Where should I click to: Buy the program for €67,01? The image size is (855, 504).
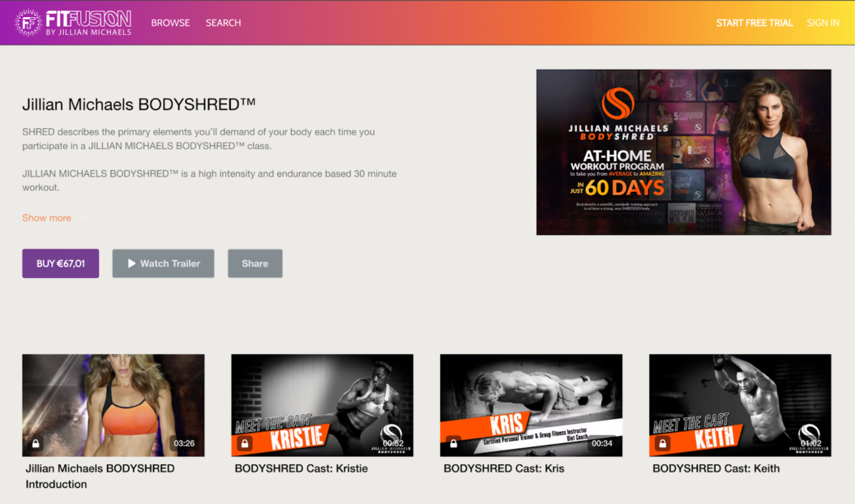61,263
